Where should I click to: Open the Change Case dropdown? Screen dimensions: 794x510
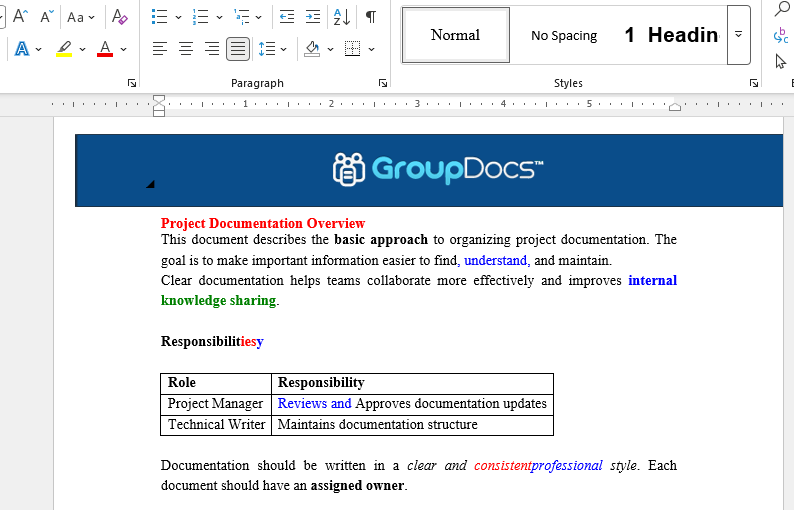pyautogui.click(x=81, y=17)
